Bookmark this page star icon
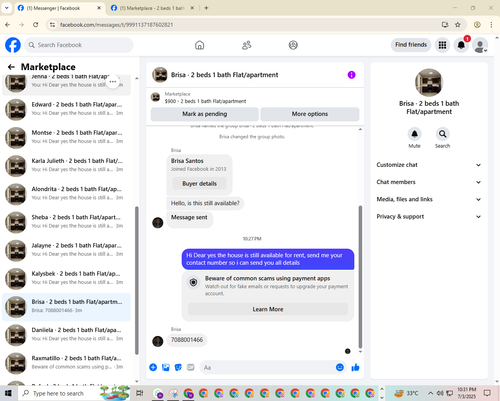This screenshot has width=500, height=401. (x=458, y=25)
